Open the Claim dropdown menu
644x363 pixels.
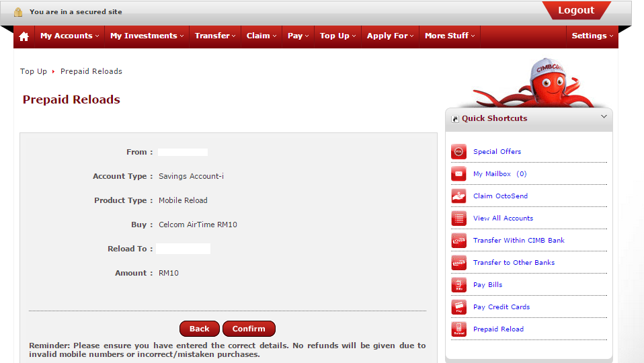tap(261, 36)
